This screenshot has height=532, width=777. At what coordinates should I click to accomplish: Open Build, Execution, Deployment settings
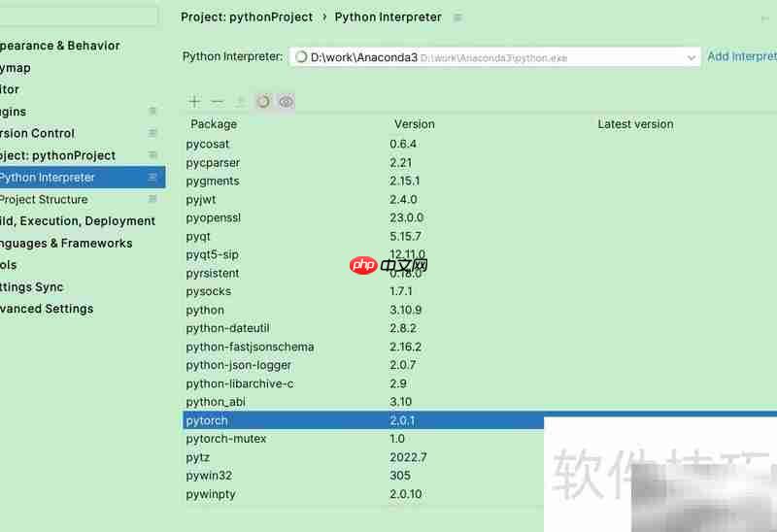[x=78, y=221]
